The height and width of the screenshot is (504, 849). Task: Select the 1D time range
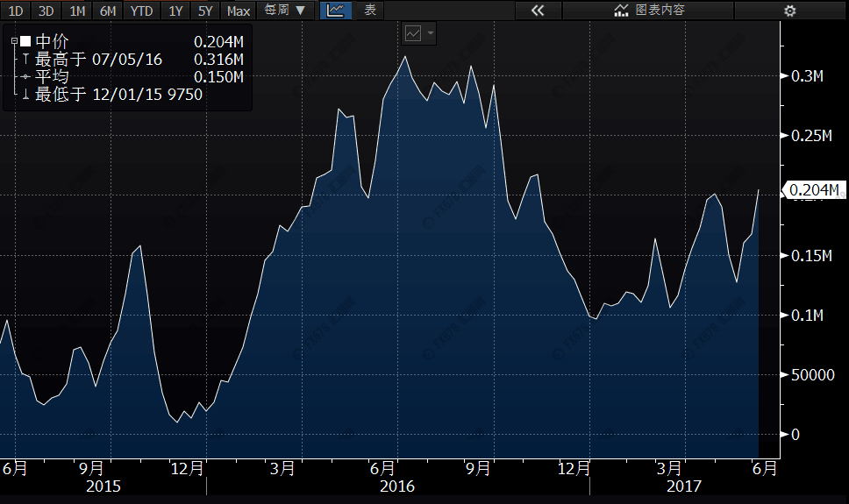(16, 11)
